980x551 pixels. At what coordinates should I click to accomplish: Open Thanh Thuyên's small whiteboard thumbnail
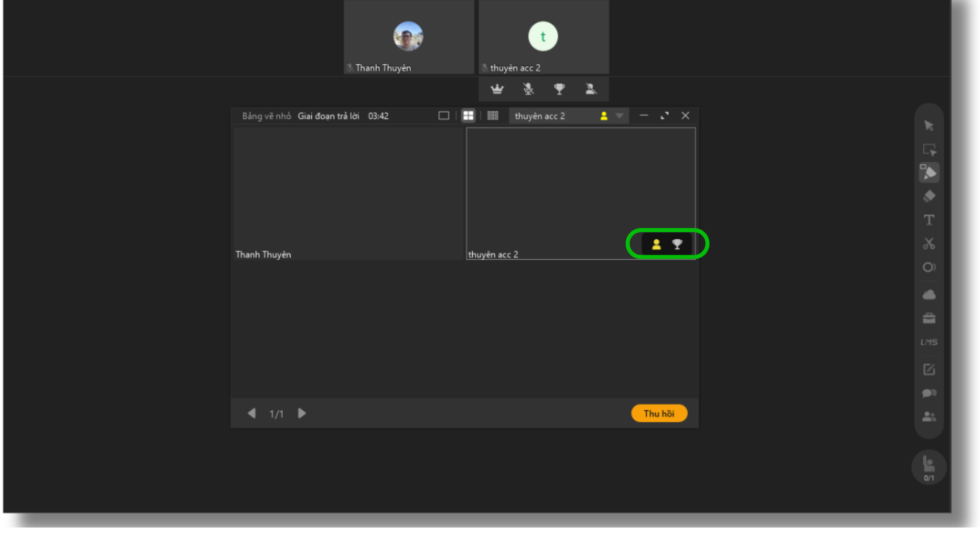point(348,193)
